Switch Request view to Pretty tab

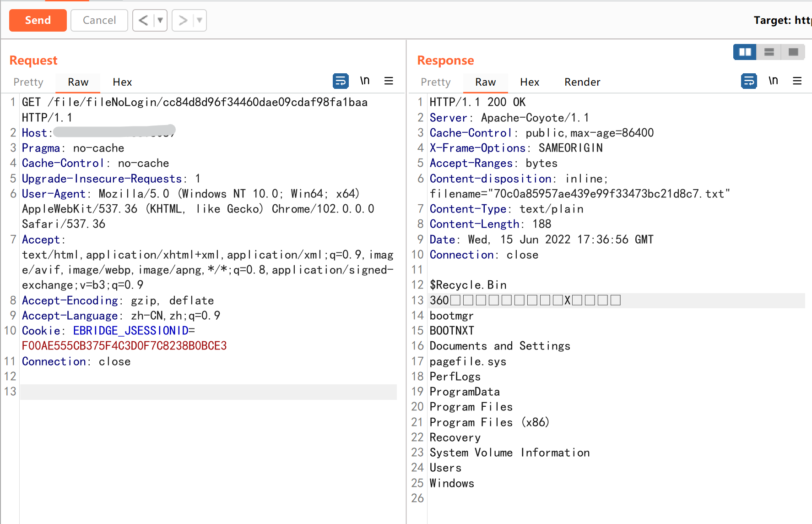point(28,82)
